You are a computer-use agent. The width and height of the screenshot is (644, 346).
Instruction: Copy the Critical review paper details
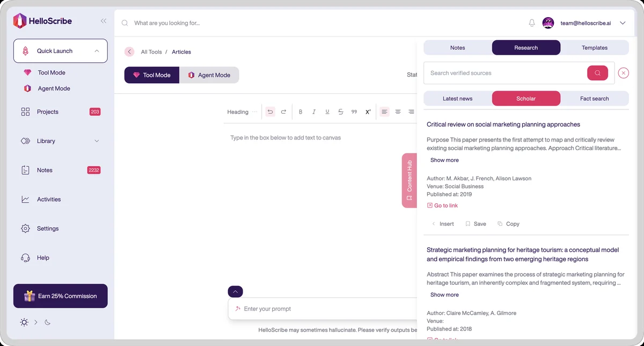[x=509, y=224]
